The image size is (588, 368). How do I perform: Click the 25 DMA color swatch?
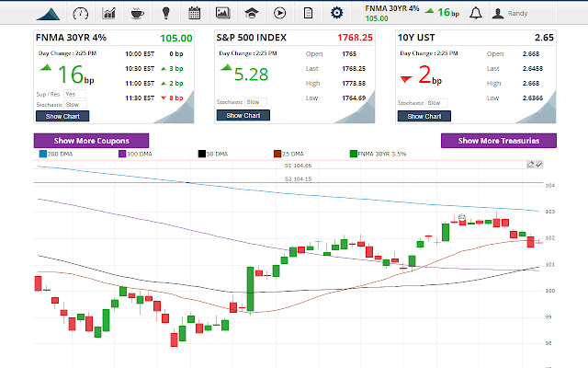pyautogui.click(x=277, y=155)
